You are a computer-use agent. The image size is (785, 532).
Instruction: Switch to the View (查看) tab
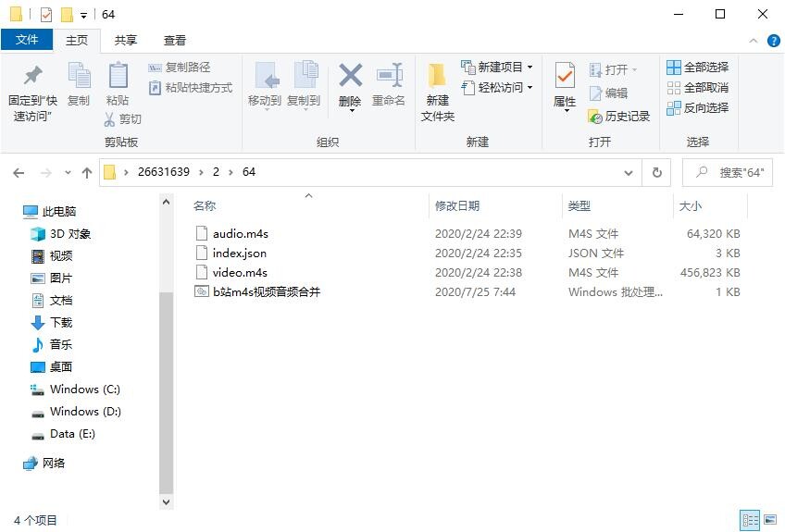[x=175, y=40]
